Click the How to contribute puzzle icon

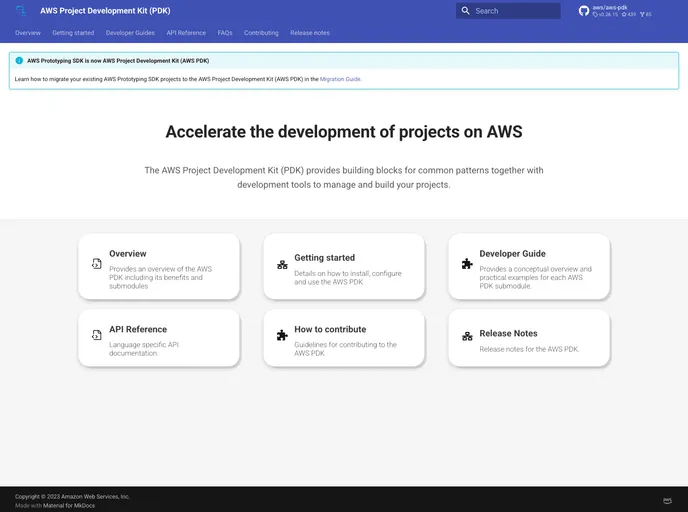[282, 335]
